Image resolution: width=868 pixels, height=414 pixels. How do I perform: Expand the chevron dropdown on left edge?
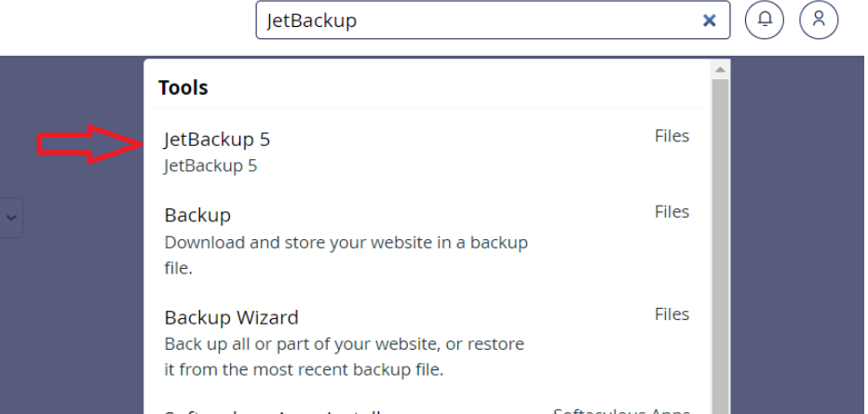[11, 217]
